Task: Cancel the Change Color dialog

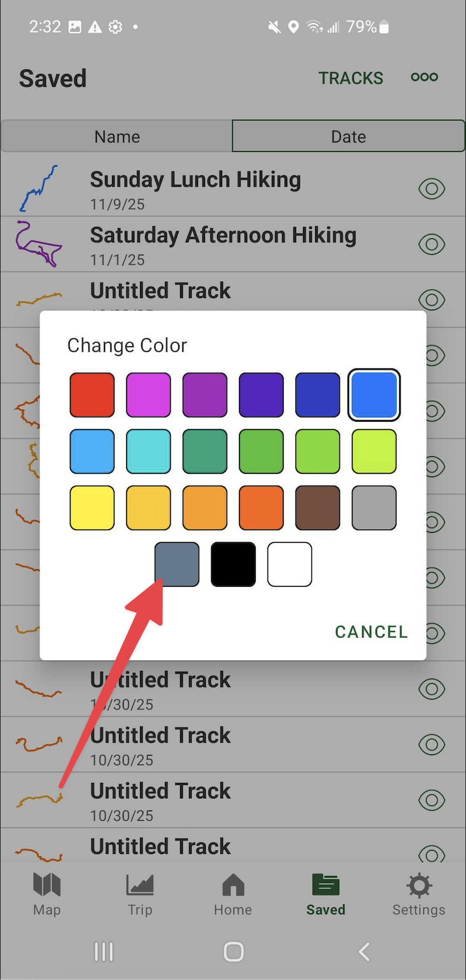Action: (371, 631)
